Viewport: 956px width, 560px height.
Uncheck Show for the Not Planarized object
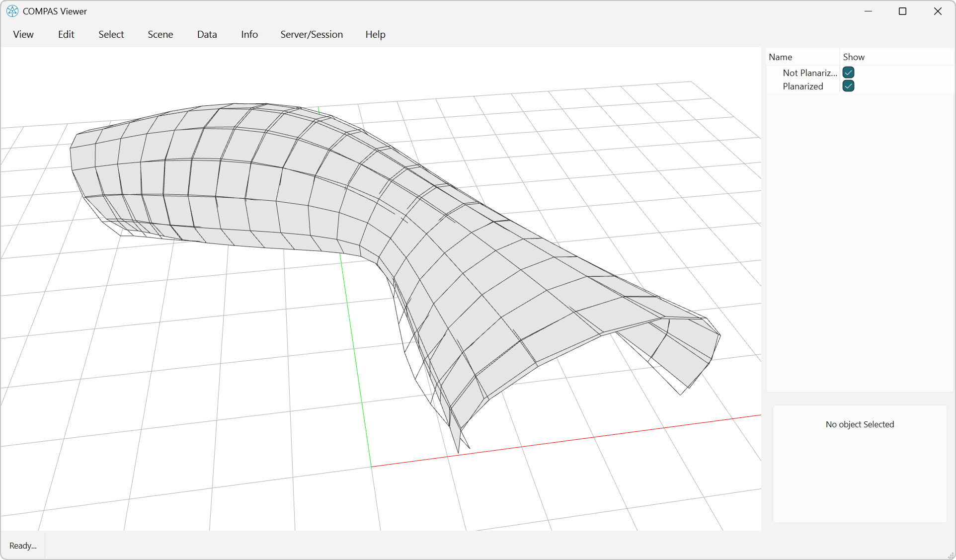[x=848, y=73]
